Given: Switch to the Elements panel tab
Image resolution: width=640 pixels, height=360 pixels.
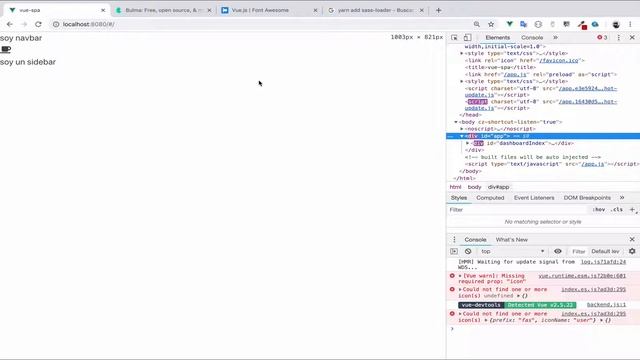Looking at the screenshot, I should [498, 38].
